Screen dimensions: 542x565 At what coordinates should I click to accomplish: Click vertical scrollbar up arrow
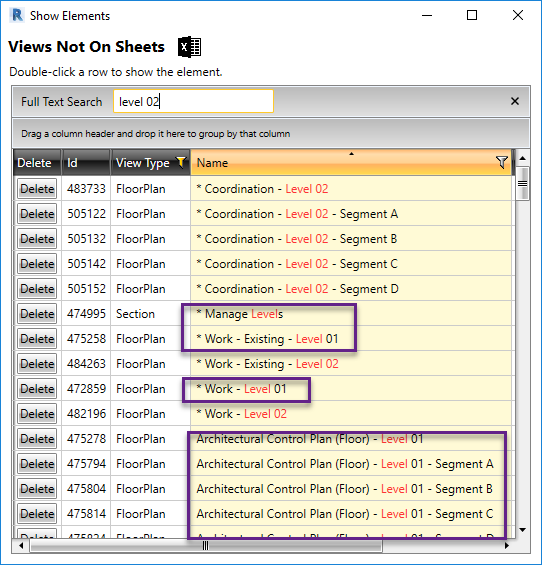tap(523, 158)
